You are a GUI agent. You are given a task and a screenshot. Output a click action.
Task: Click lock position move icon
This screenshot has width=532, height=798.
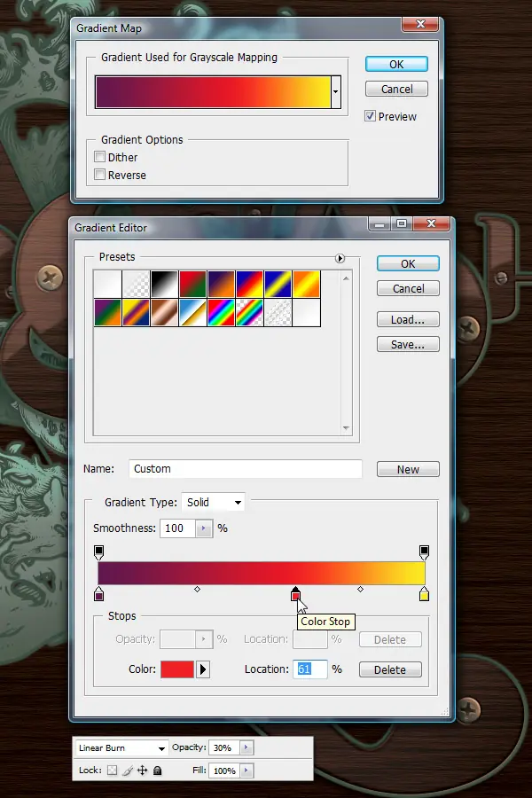coord(142,770)
